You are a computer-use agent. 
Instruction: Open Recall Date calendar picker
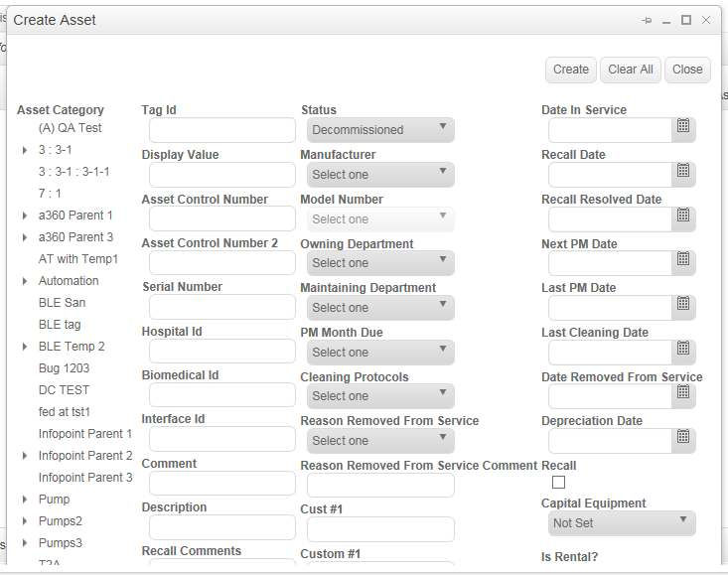[x=683, y=171]
